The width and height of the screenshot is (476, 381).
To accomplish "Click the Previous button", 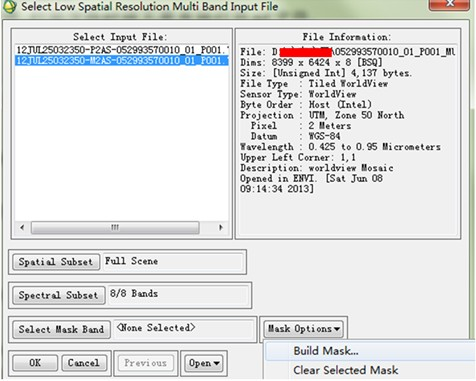I will point(145,363).
